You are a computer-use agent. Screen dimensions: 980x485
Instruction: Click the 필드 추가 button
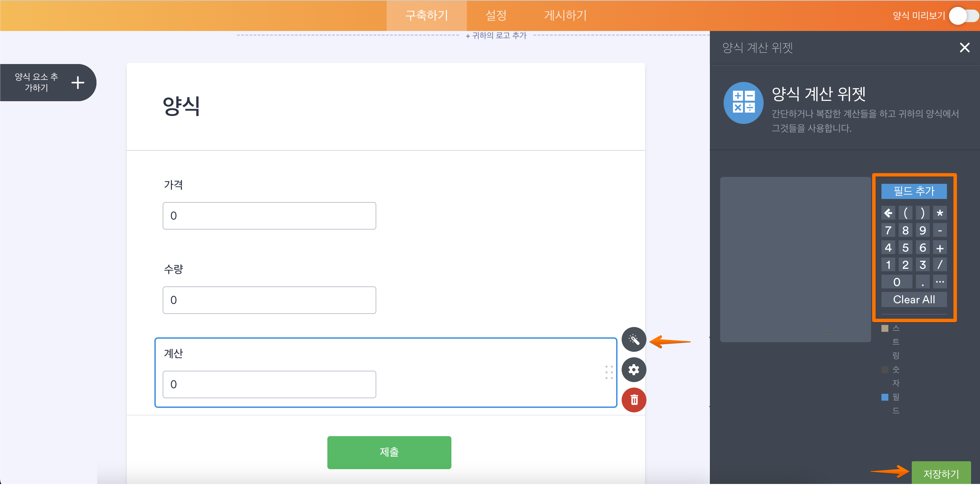tap(913, 191)
